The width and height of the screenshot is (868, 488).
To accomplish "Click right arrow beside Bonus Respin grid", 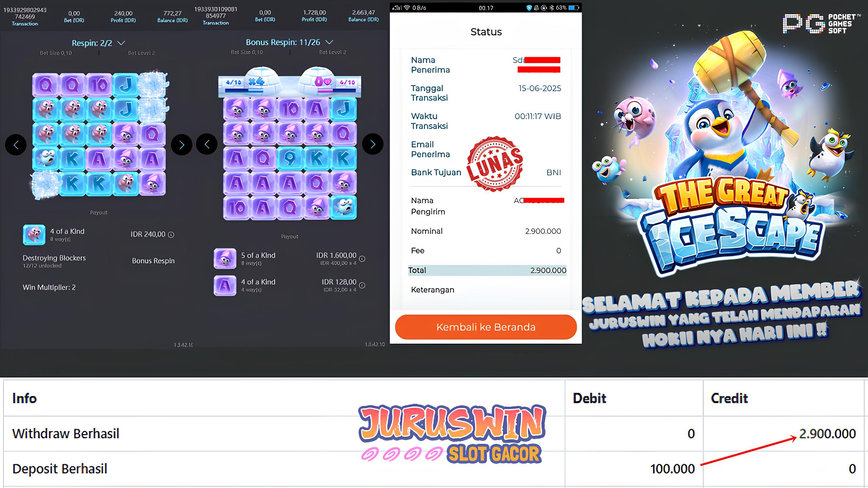I will click(373, 144).
